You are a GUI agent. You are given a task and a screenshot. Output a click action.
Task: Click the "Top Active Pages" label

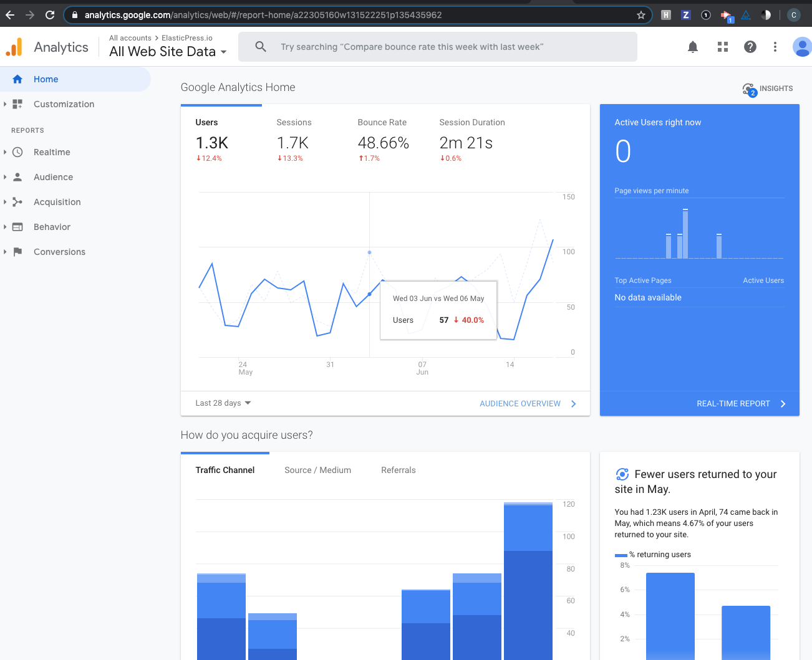(643, 280)
